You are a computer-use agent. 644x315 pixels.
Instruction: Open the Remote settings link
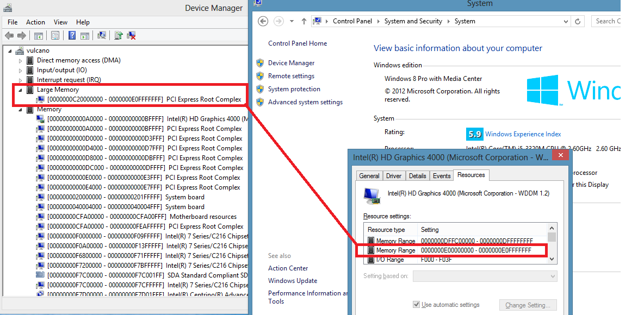click(291, 76)
